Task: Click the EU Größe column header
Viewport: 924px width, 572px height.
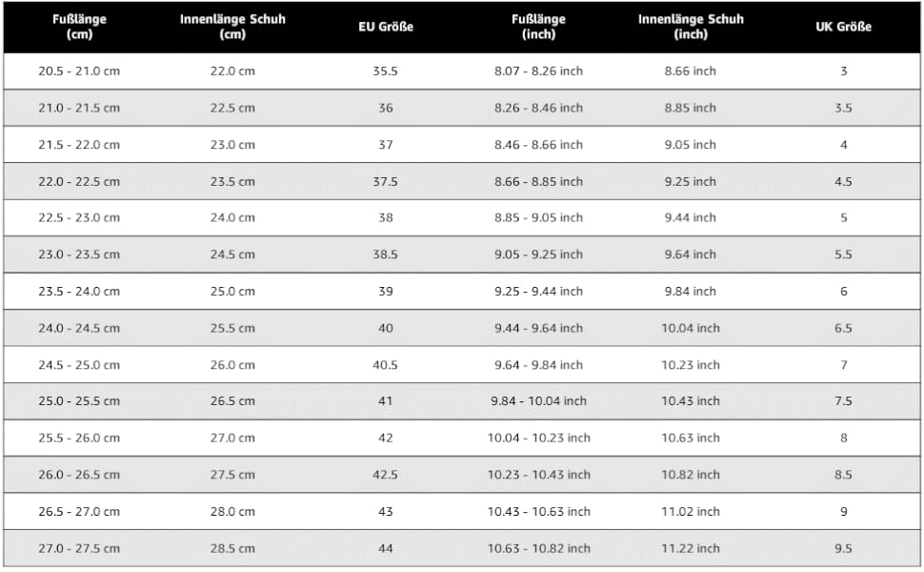Action: [x=386, y=27]
